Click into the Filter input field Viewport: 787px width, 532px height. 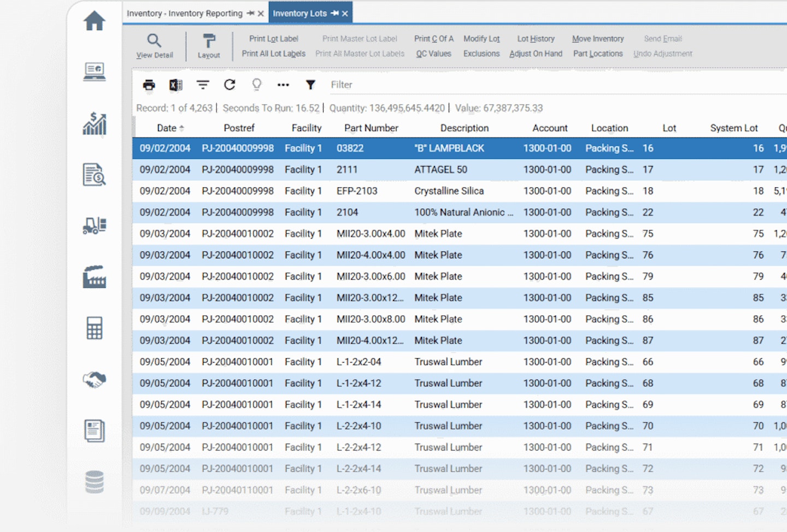(x=557, y=85)
